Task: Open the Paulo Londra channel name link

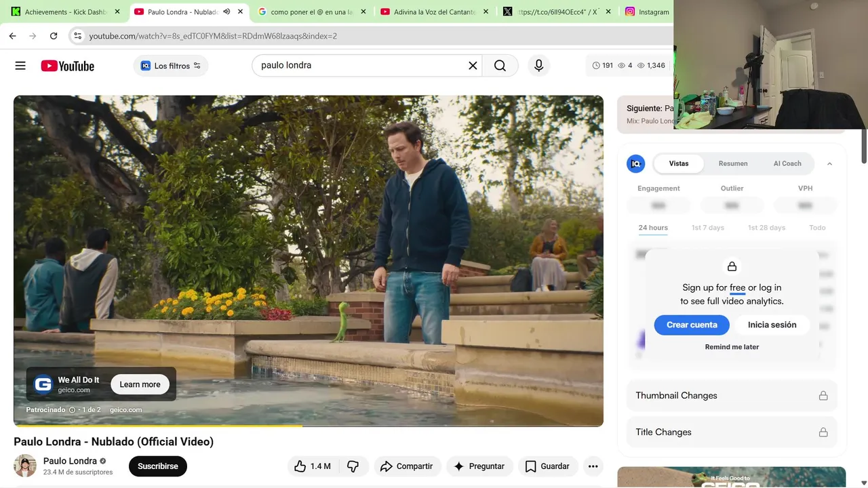Action: (x=70, y=461)
